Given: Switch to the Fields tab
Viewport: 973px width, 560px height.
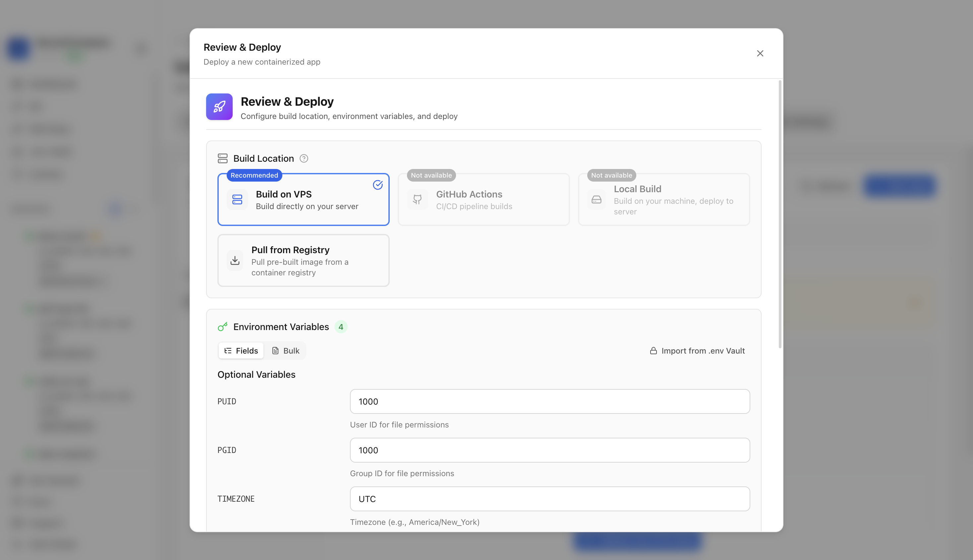Looking at the screenshot, I should click(241, 350).
